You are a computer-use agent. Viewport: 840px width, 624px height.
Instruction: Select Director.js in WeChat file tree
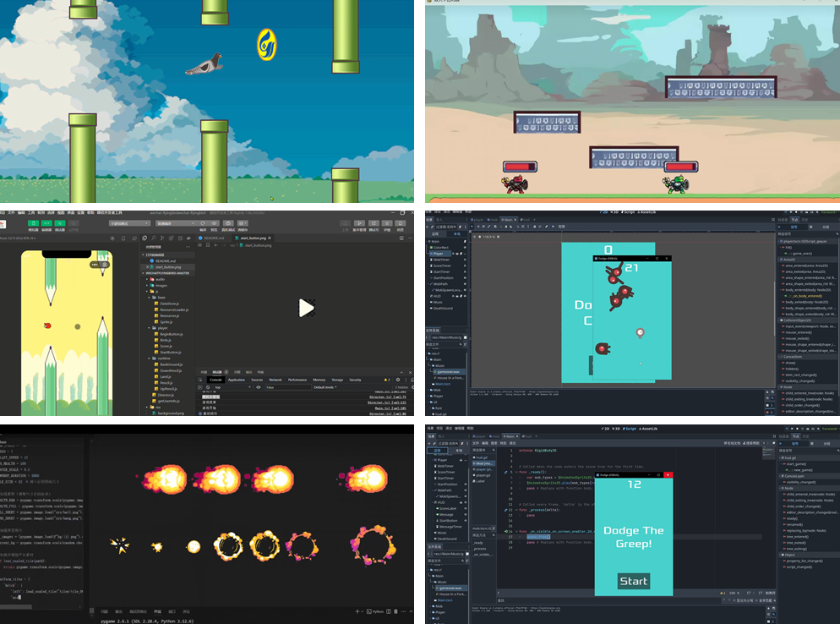pyautogui.click(x=165, y=395)
